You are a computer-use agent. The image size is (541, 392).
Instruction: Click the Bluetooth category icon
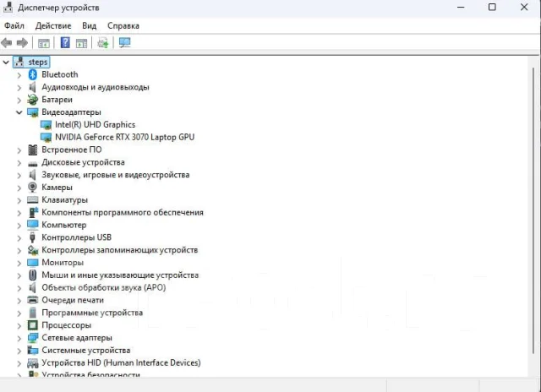(33, 74)
